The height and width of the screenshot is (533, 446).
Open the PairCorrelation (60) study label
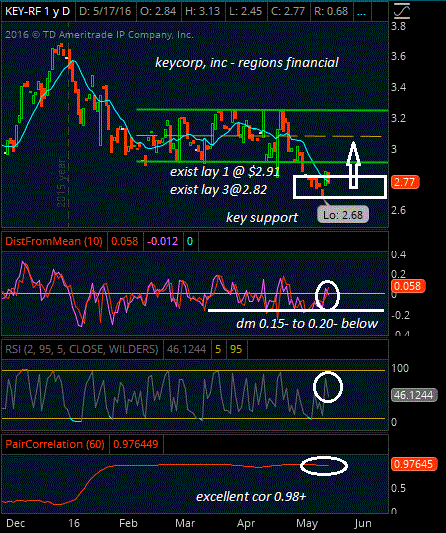click(55, 444)
